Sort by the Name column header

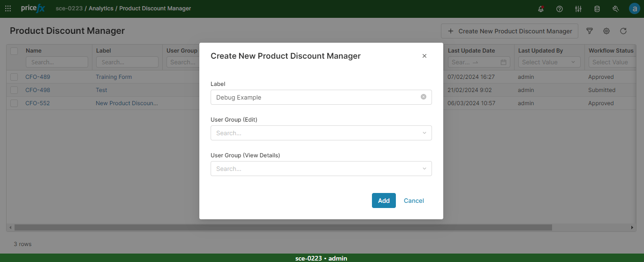34,51
